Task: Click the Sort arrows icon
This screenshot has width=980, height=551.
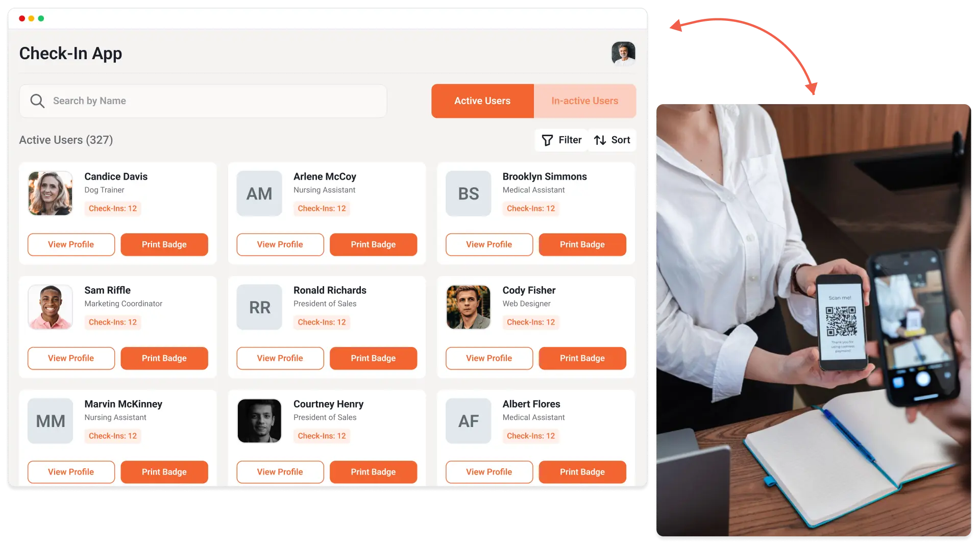Action: click(x=600, y=140)
